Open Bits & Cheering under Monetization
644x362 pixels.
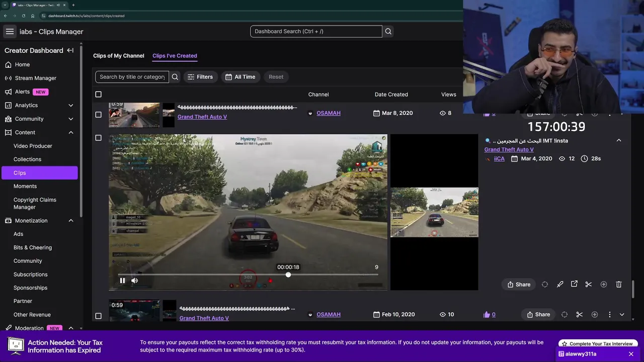click(x=33, y=248)
